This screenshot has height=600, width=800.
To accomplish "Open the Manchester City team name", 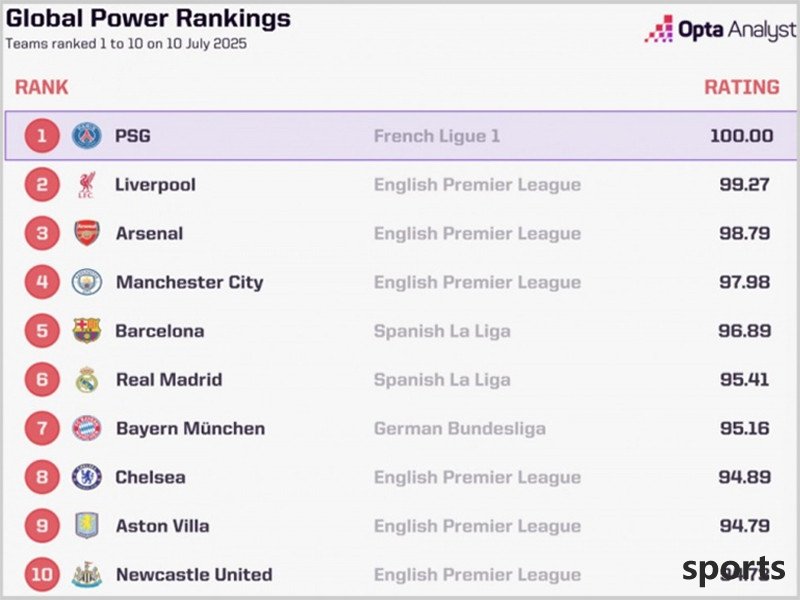I will pos(189,282).
